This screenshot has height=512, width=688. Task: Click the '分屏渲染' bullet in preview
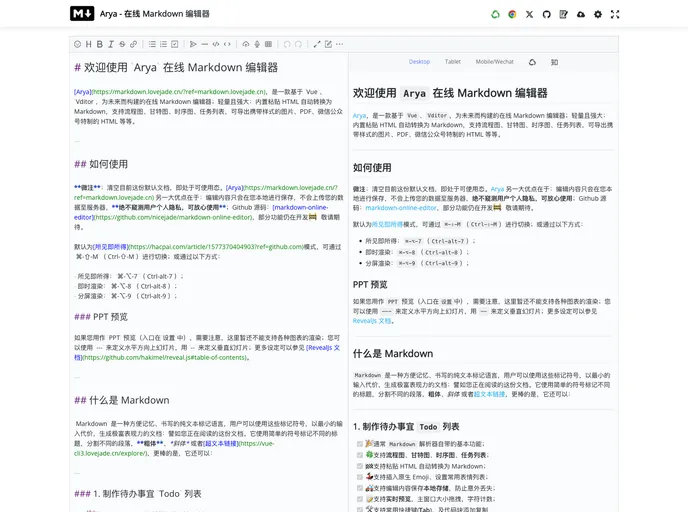click(417, 263)
